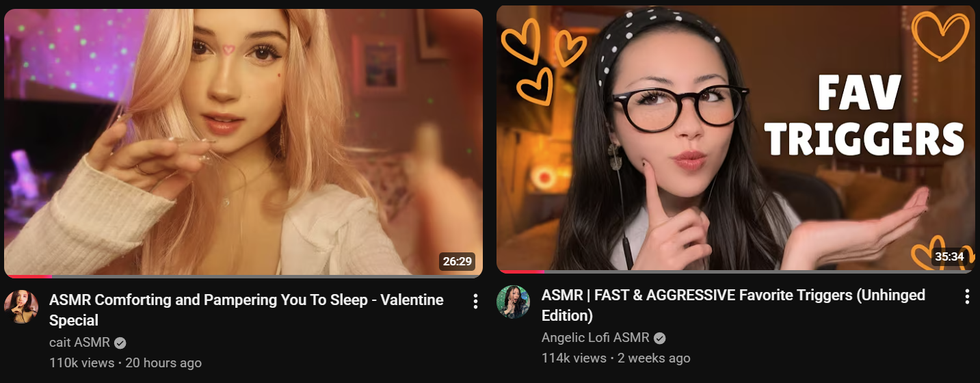This screenshot has height=383, width=980.
Task: Click the 'FAV TRIGGERS' text overlay in the thumbnail
Action: (863, 116)
